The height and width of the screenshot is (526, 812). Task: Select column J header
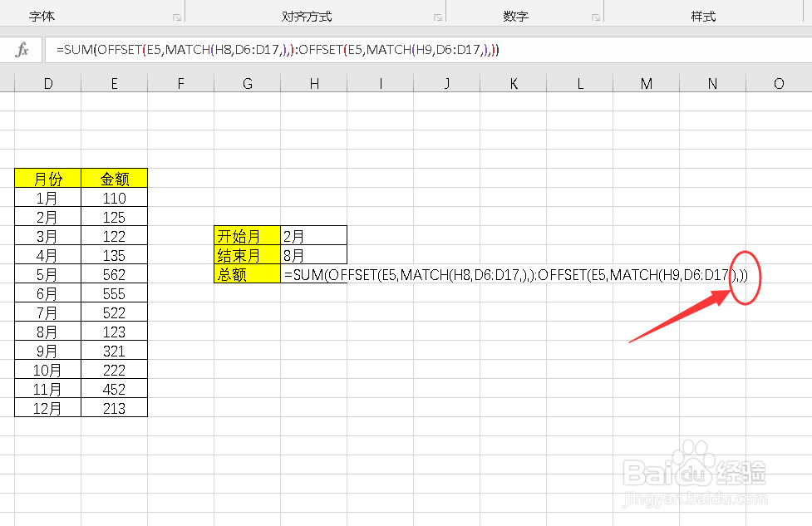447,83
